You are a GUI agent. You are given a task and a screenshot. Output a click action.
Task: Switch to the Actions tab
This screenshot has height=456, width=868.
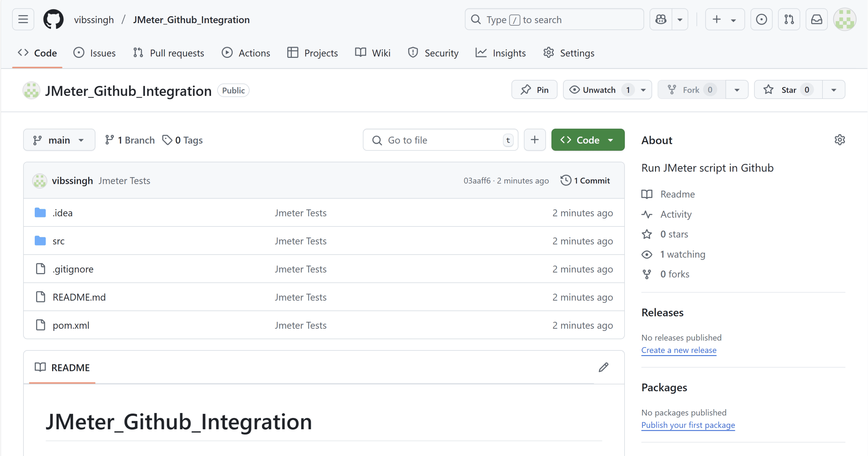click(246, 53)
